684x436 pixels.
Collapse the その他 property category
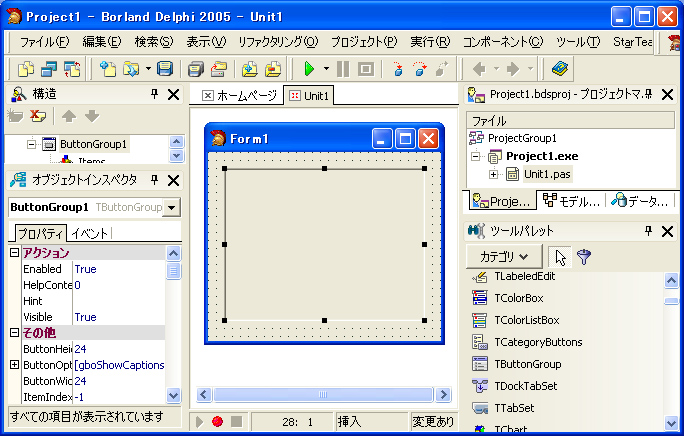14,333
